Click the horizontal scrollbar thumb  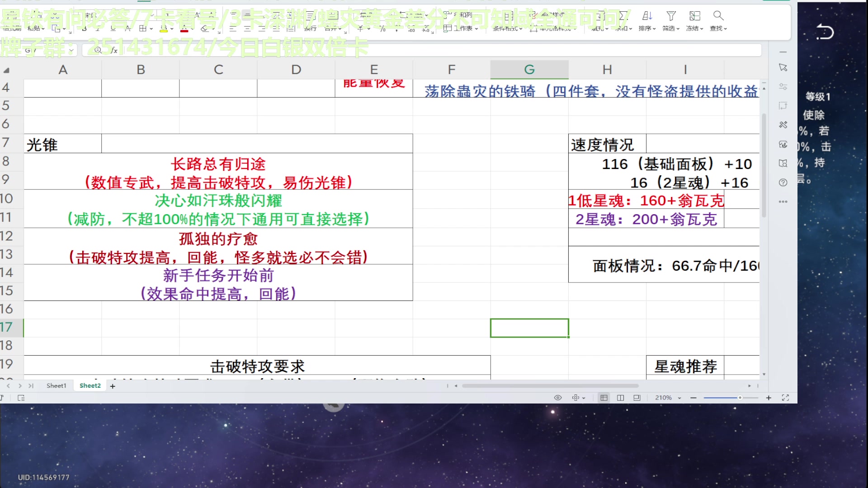point(550,386)
